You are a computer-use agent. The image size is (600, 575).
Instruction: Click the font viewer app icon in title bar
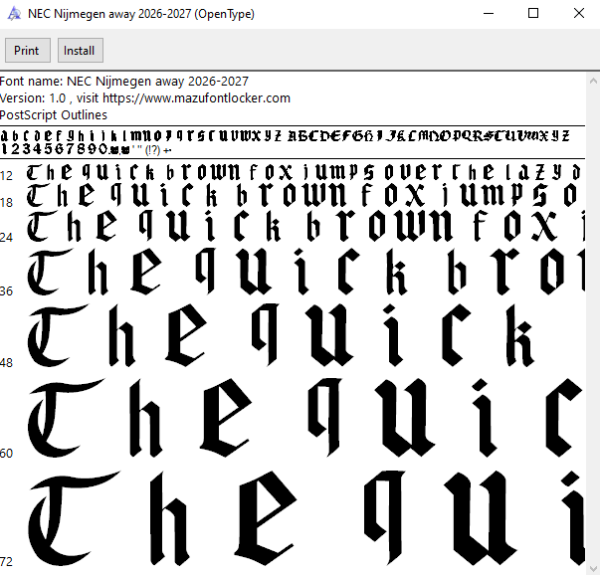click(14, 14)
